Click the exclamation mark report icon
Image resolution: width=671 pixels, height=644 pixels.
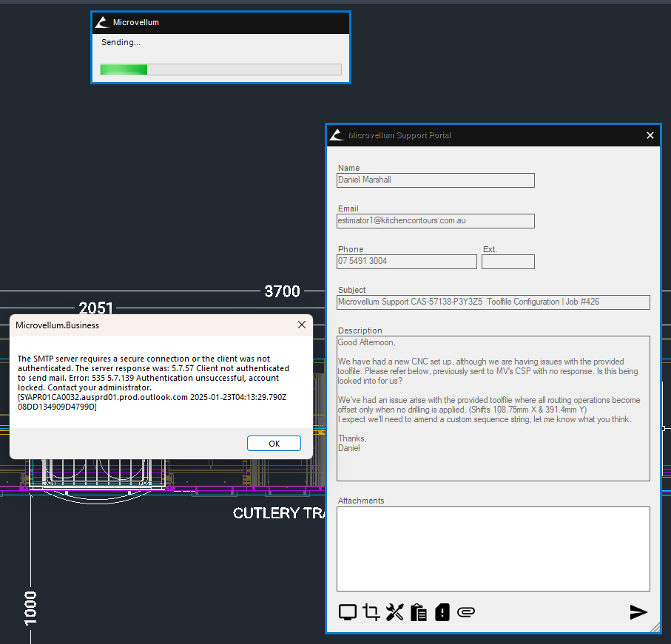click(x=442, y=612)
